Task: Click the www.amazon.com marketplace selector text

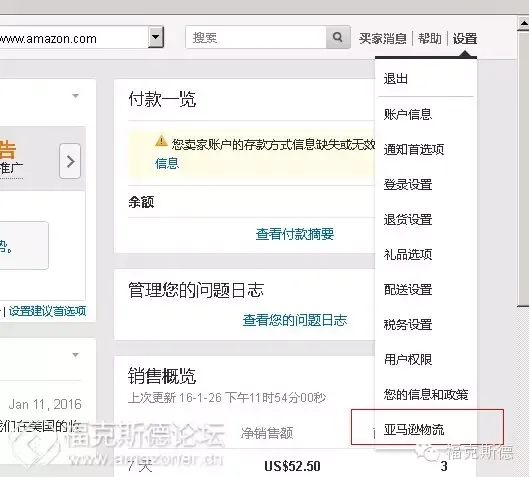Action: click(49, 38)
